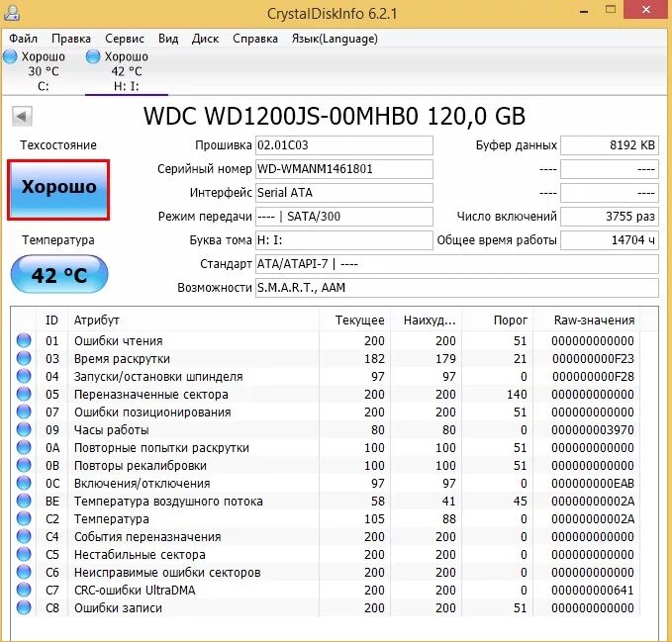The height and width of the screenshot is (642, 672).
Task: Select the Время раскрутки attribute name
Action: click(x=122, y=359)
